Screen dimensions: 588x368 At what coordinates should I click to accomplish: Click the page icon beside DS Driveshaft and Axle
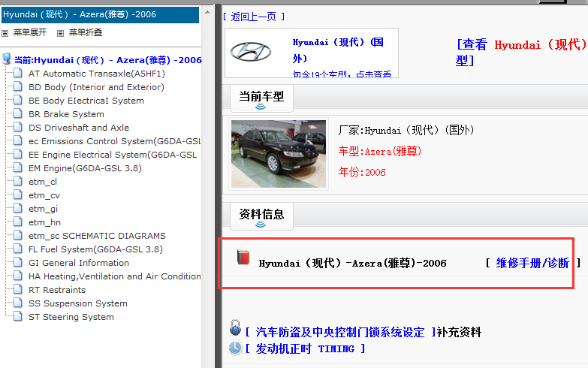pos(17,127)
